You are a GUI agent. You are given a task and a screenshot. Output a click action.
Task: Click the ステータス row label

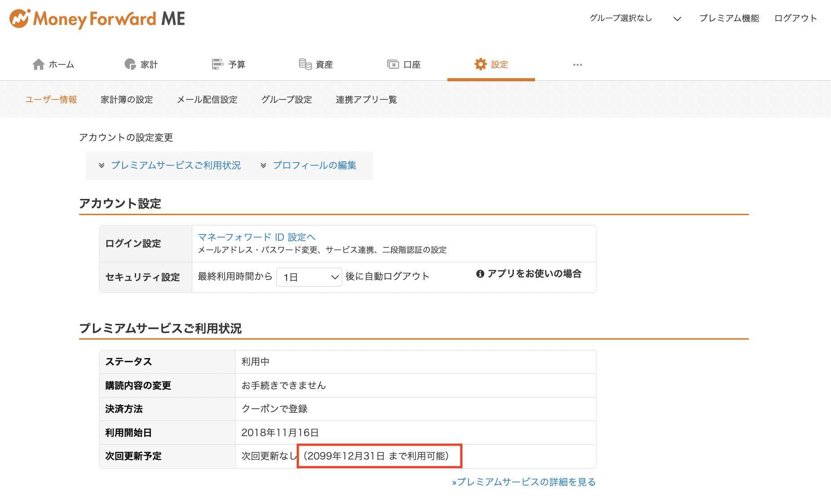[x=128, y=362]
